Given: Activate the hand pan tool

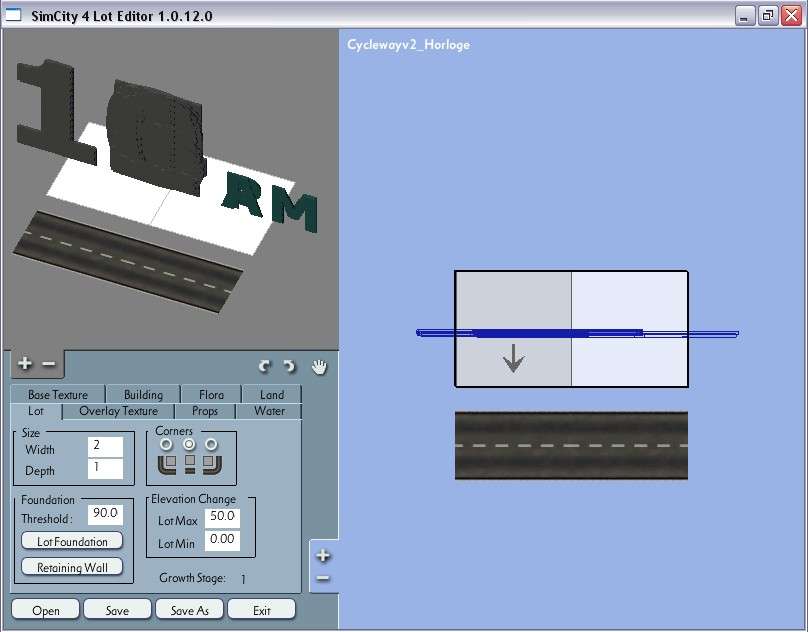Looking at the screenshot, I should [319, 366].
